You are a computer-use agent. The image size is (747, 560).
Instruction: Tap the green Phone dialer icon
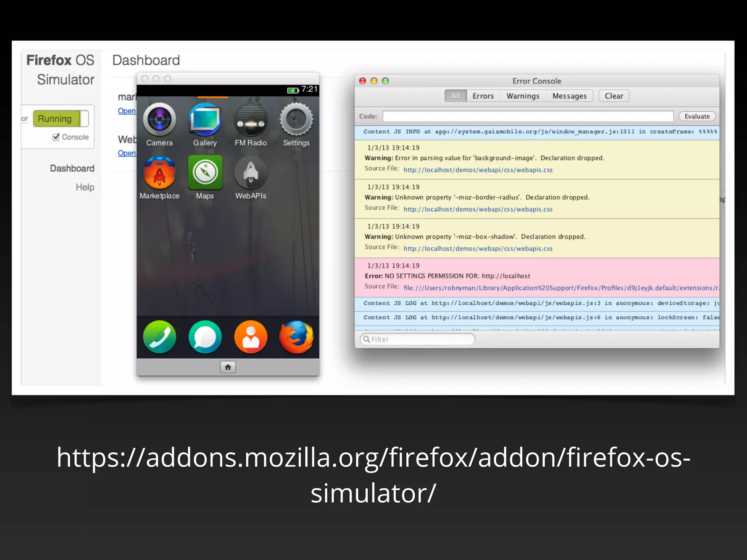(x=159, y=337)
